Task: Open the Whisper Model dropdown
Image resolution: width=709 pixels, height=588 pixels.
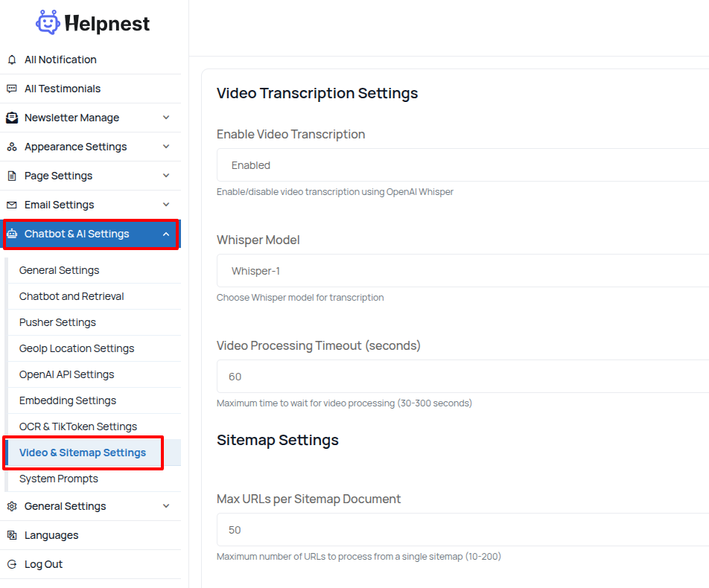Action: [x=462, y=271]
